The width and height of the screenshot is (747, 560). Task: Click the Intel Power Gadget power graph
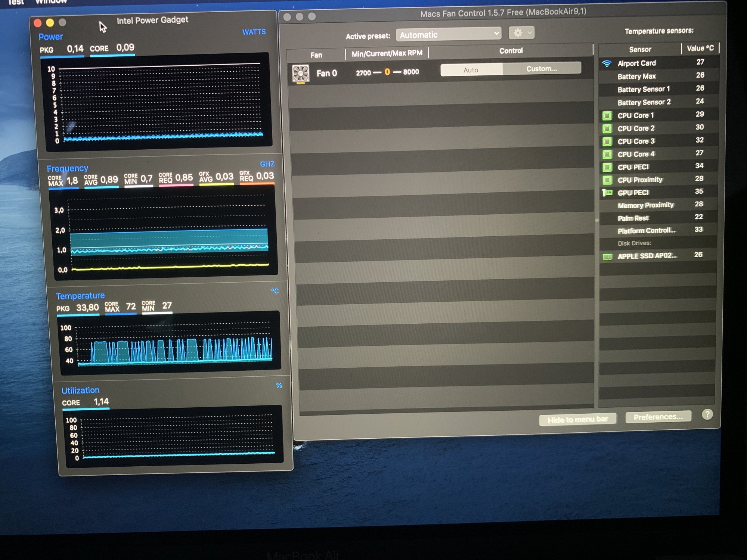pyautogui.click(x=159, y=102)
